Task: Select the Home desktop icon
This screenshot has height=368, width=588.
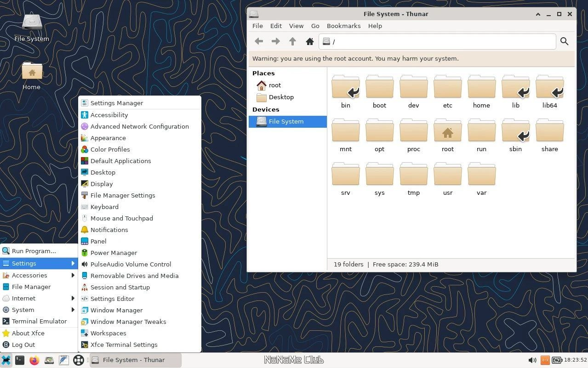Action: click(x=32, y=76)
